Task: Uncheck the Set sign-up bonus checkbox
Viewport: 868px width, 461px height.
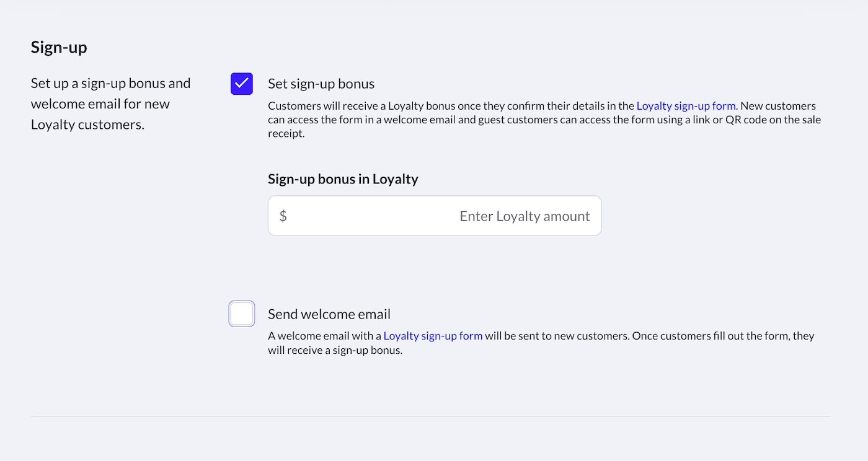Action: [x=242, y=84]
